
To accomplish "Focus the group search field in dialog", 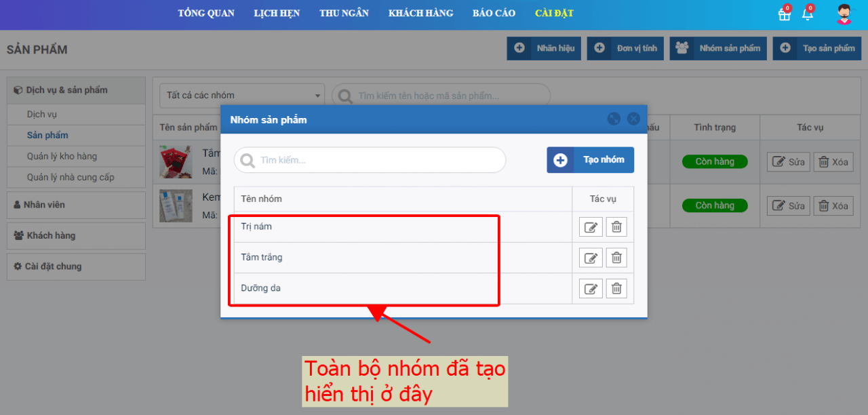I will (x=370, y=160).
